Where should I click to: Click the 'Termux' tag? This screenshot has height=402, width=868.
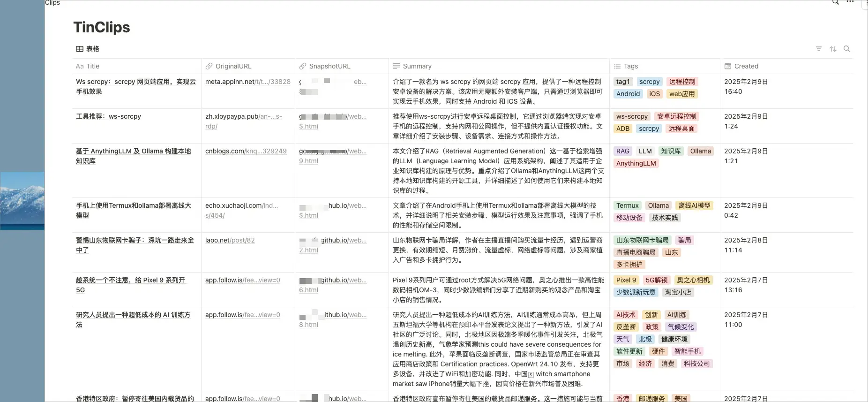628,205
